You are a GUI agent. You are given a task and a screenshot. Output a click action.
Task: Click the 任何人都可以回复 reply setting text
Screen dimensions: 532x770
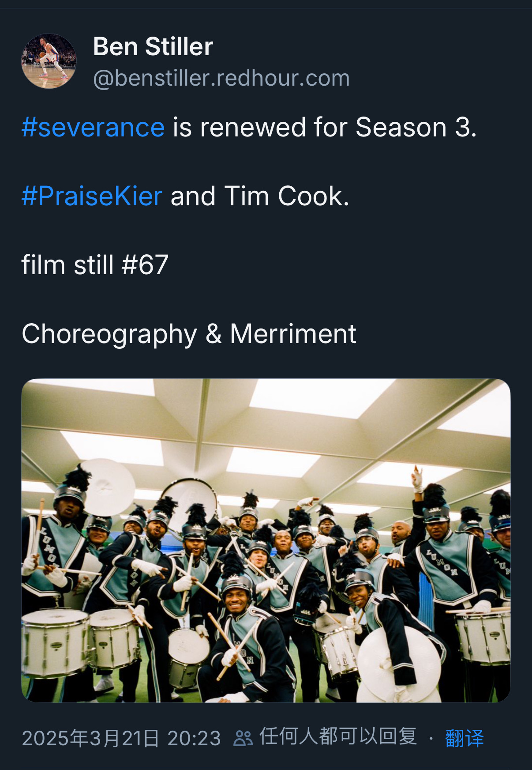(338, 737)
